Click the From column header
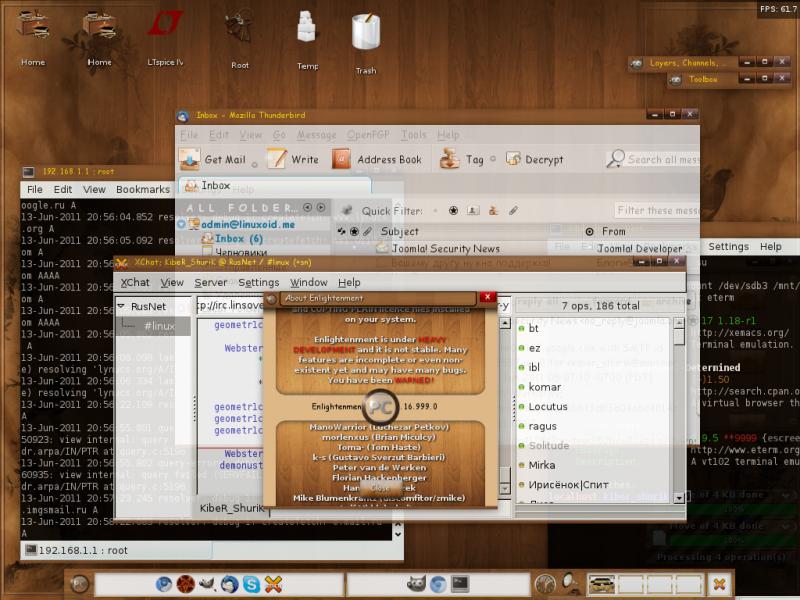 point(613,232)
